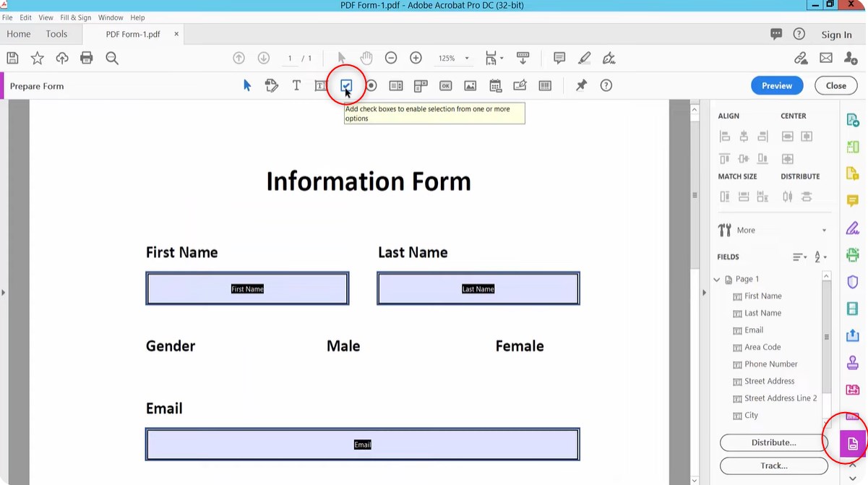The height and width of the screenshot is (485, 868).
Task: Select the Add date field tool
Action: click(495, 85)
